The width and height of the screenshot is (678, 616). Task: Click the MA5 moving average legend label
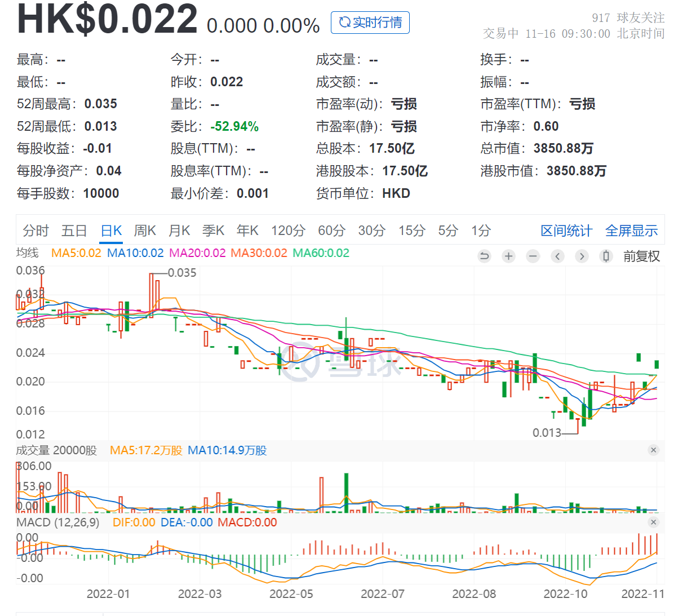(x=76, y=253)
